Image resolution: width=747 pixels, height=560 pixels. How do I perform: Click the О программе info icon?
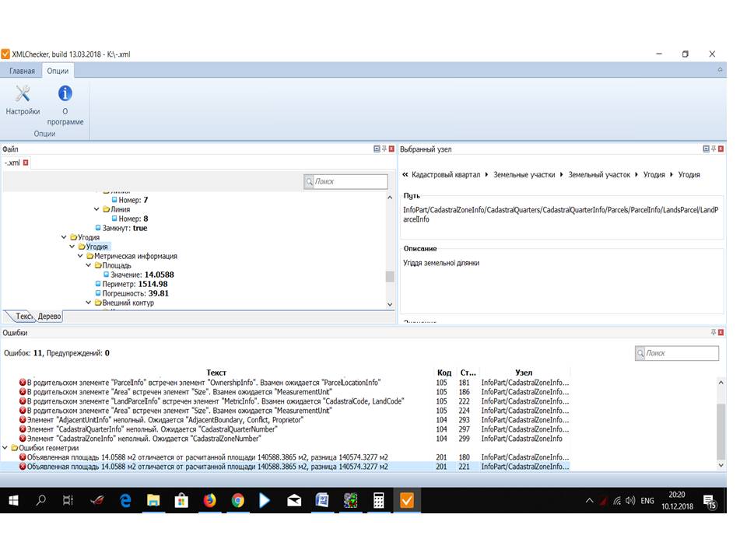(65, 94)
